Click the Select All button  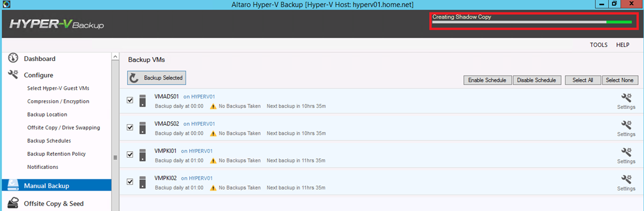click(583, 80)
